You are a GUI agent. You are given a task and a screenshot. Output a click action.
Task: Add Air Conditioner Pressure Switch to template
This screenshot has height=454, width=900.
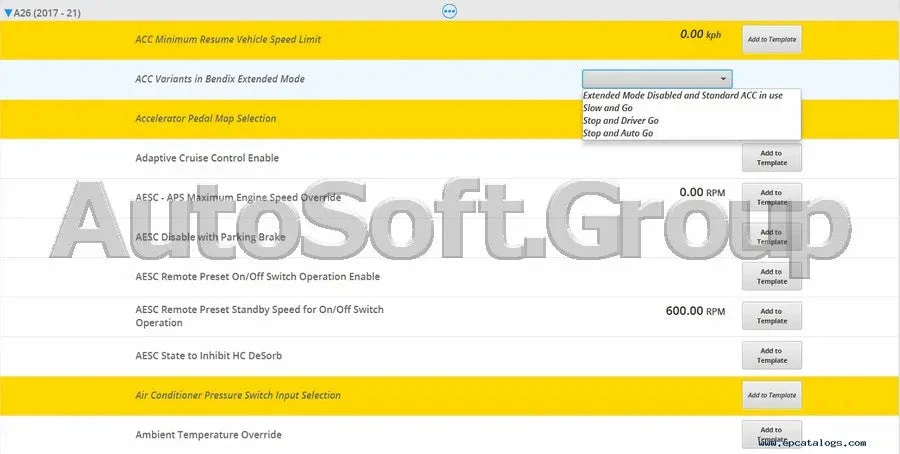tap(771, 395)
